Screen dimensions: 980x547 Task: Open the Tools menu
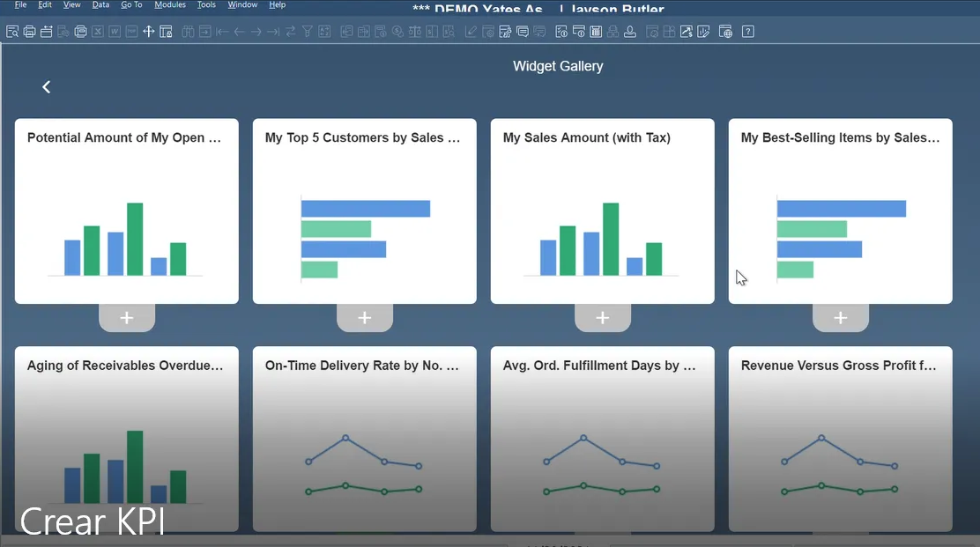[206, 5]
